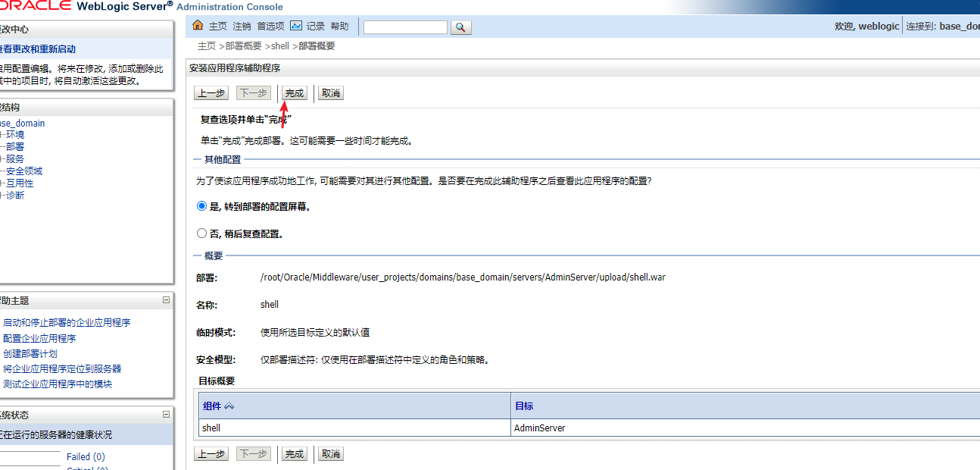Select radio "是, 转到部署的配置屏幕"
Screen dimensions: 980x470
coord(201,206)
